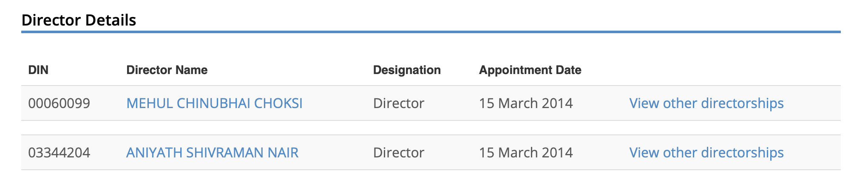Click the Director Details section heading

79,20
